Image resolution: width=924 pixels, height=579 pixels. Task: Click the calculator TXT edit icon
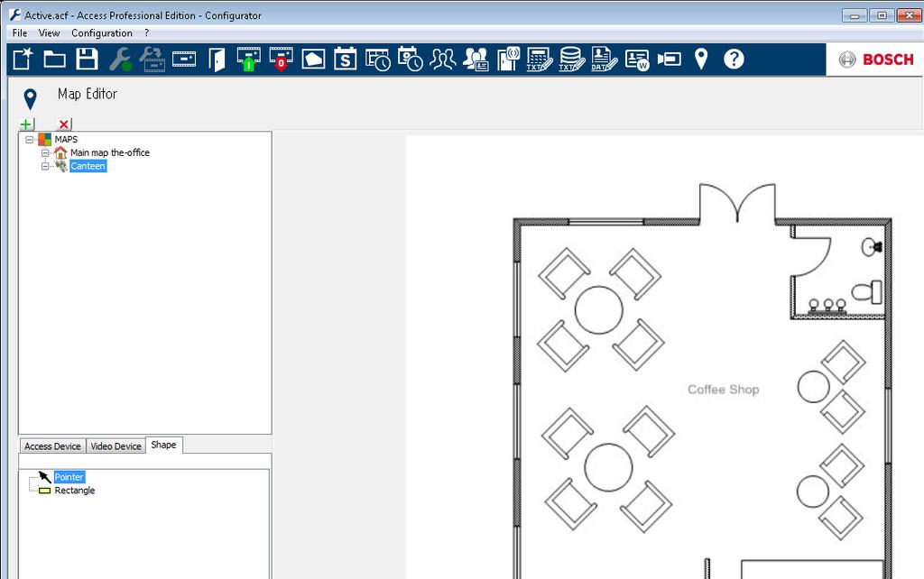(540, 59)
